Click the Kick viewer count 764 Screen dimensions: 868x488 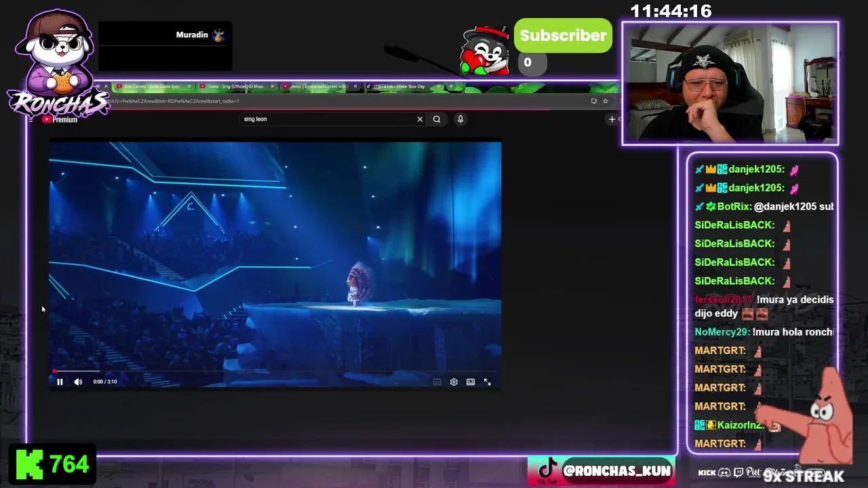click(x=68, y=465)
